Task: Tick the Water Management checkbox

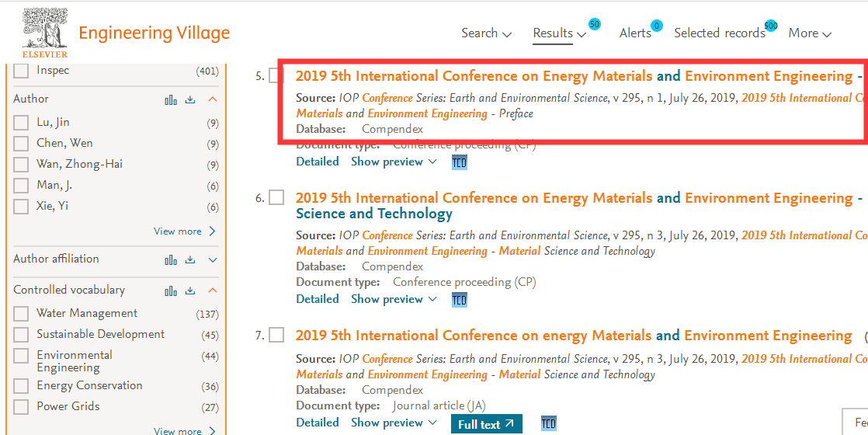Action: [21, 314]
